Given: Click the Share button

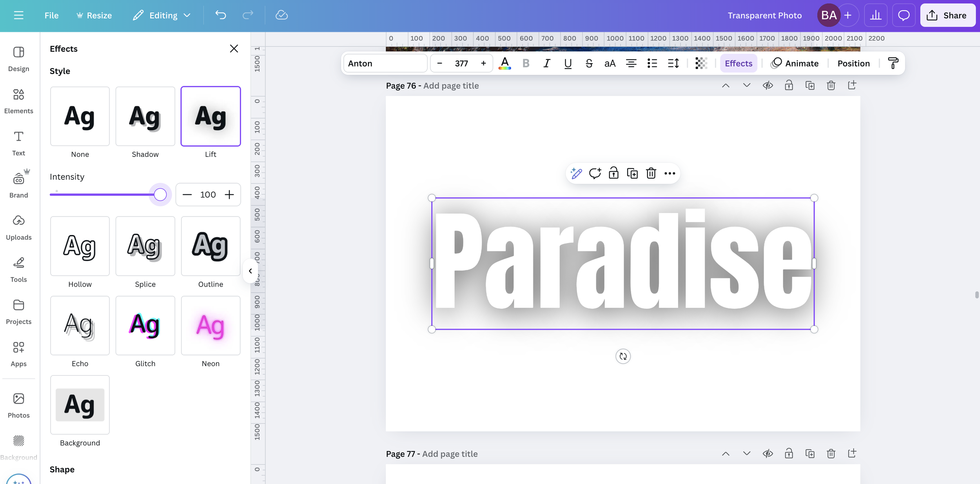Looking at the screenshot, I should [x=947, y=15].
